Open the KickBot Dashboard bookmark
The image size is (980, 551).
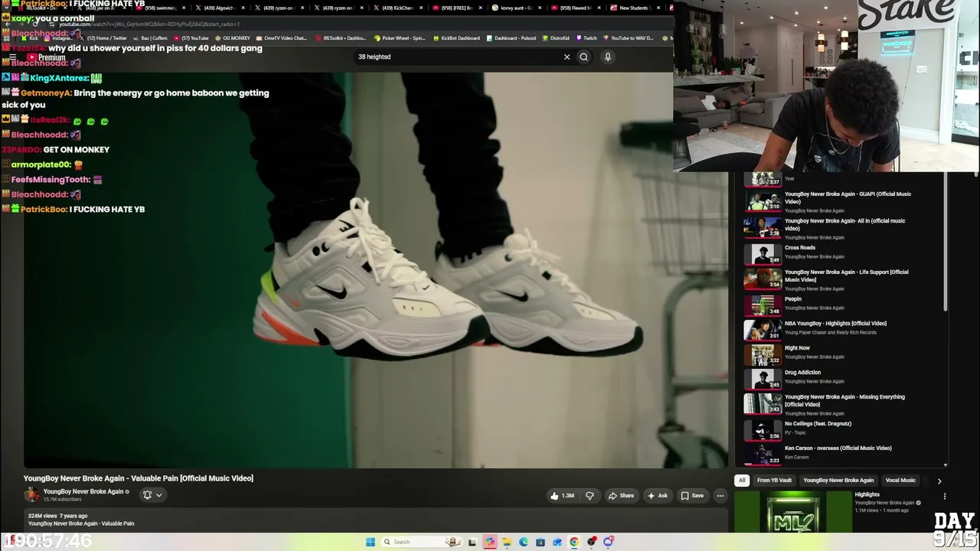[x=457, y=38]
